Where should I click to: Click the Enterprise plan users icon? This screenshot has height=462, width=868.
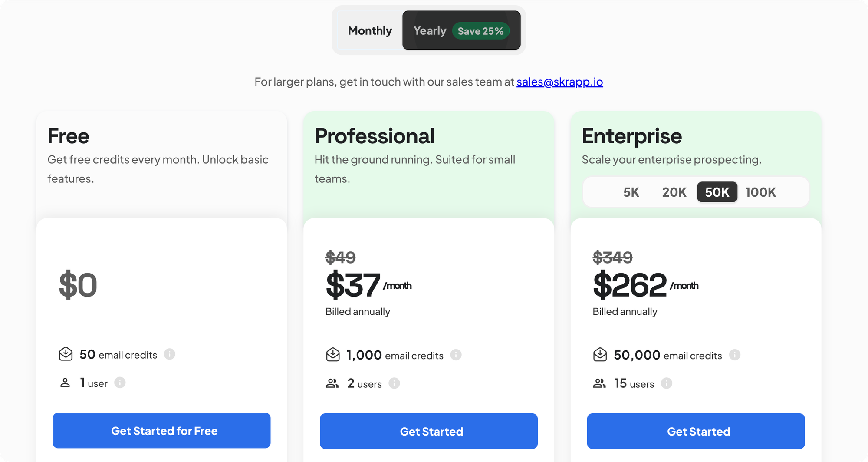tap(599, 383)
